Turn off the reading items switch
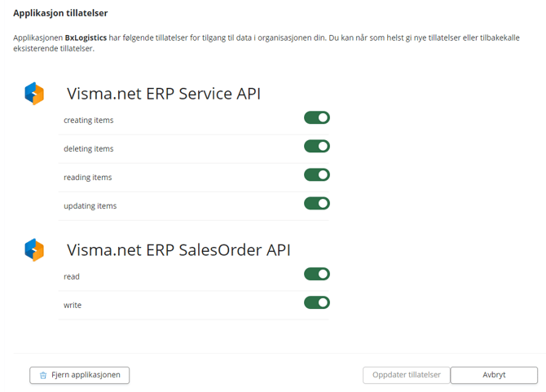Image resolution: width=546 pixels, height=392 pixels. click(x=317, y=174)
